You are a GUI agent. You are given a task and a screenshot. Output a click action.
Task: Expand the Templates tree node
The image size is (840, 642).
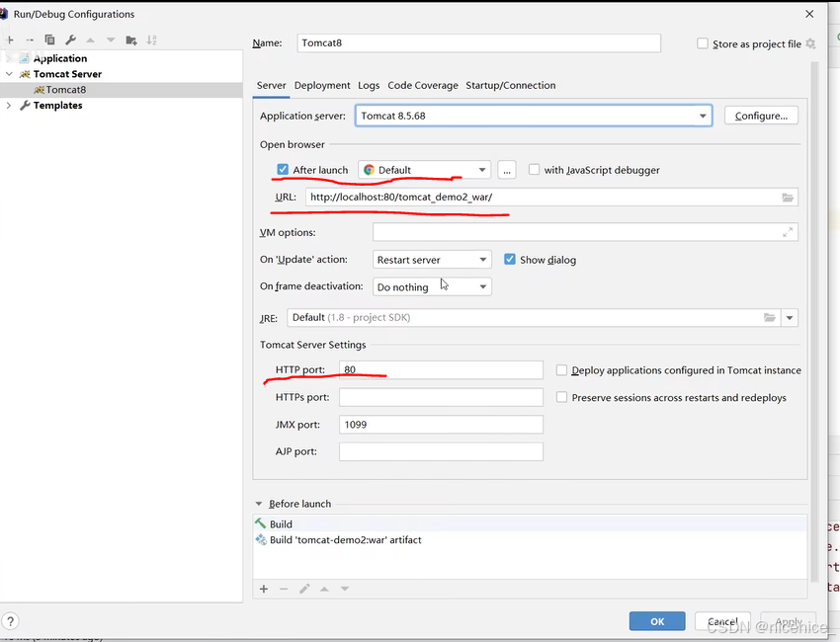(9, 106)
